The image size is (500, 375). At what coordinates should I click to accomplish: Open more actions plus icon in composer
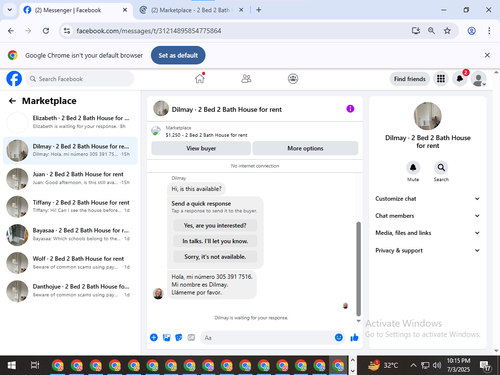[154, 337]
